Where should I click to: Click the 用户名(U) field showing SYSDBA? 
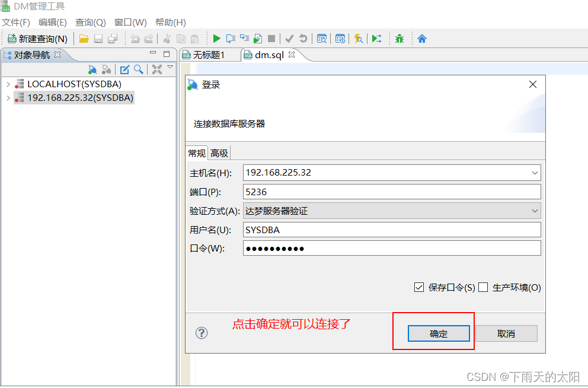click(x=392, y=230)
